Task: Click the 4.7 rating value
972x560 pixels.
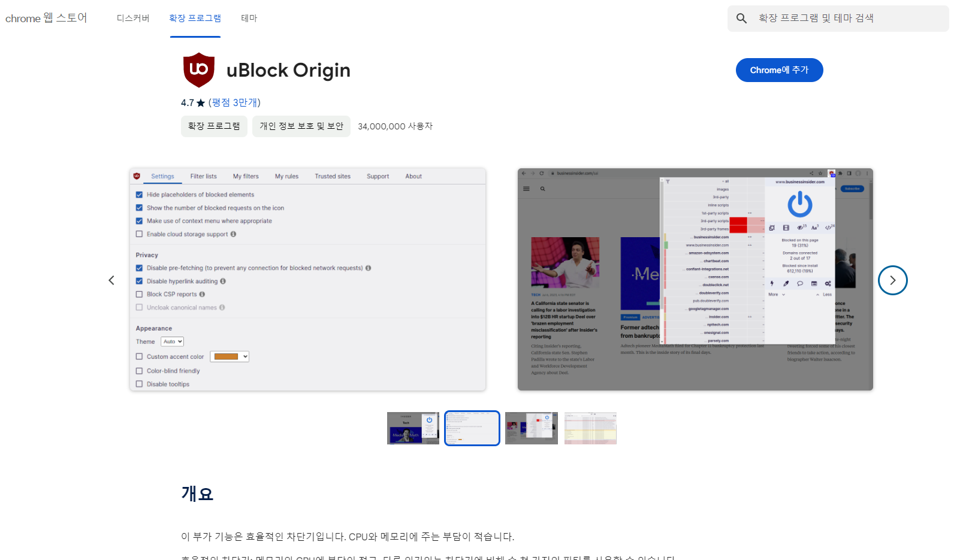Action: pyautogui.click(x=188, y=103)
